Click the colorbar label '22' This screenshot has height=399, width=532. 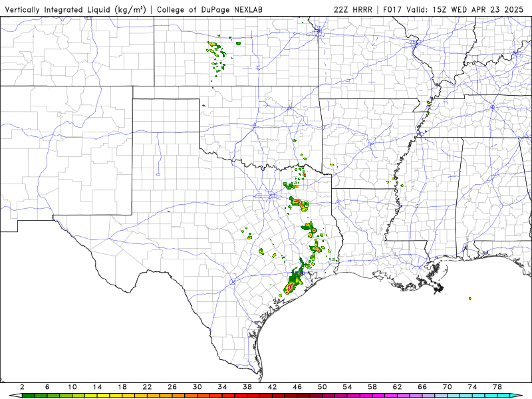click(x=147, y=387)
